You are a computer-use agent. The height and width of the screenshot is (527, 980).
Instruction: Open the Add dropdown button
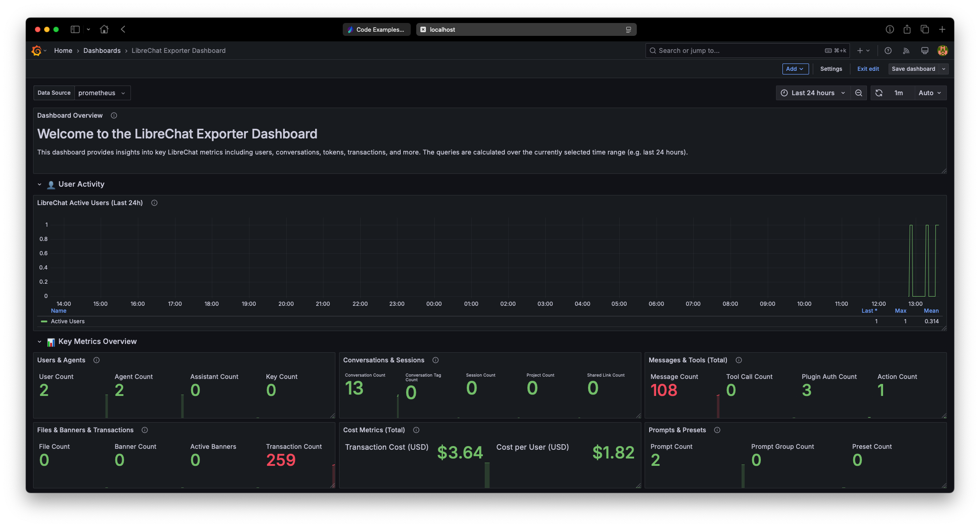click(x=795, y=69)
